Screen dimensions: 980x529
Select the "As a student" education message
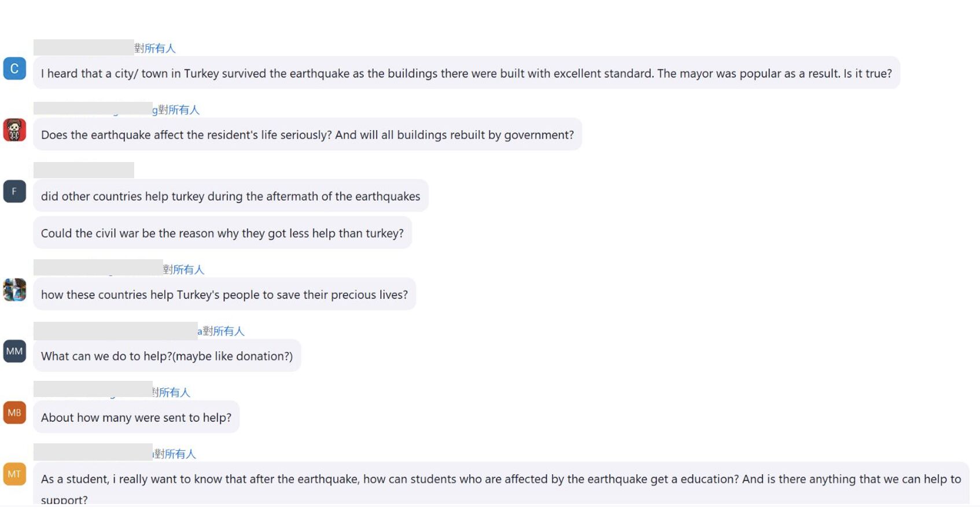(500, 483)
